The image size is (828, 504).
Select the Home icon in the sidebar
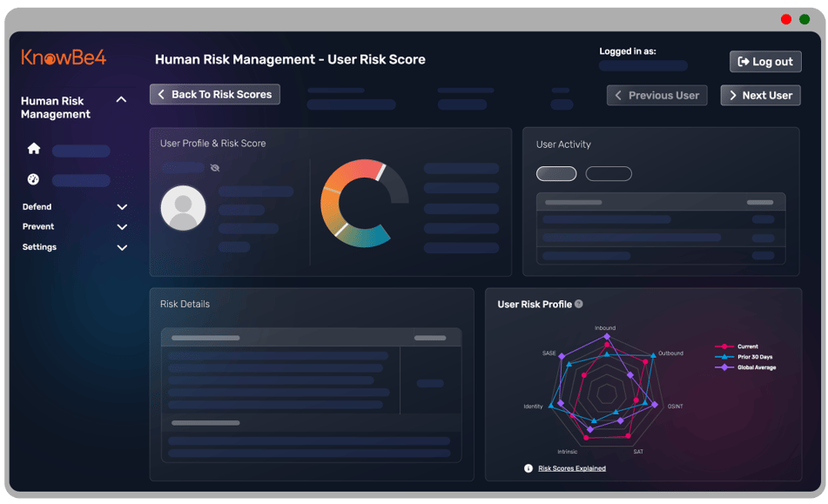click(x=33, y=150)
